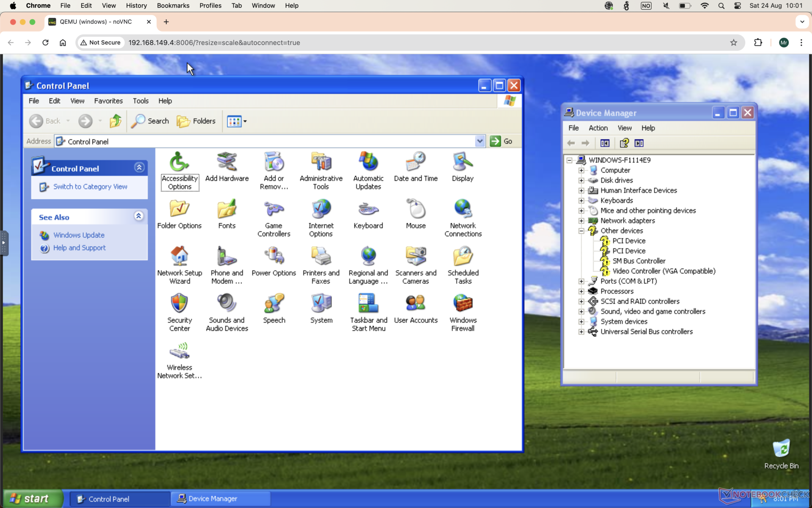This screenshot has width=812, height=508.
Task: Open Date and Time icon
Action: 416,167
